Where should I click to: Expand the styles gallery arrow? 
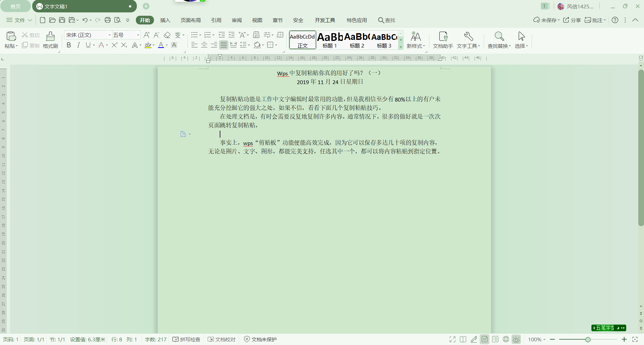[401, 47]
